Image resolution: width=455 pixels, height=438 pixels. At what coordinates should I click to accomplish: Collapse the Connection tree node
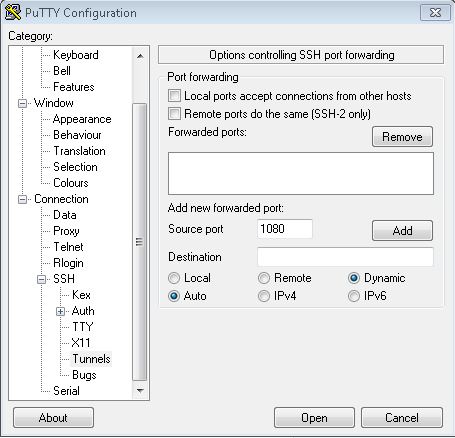[x=22, y=199]
